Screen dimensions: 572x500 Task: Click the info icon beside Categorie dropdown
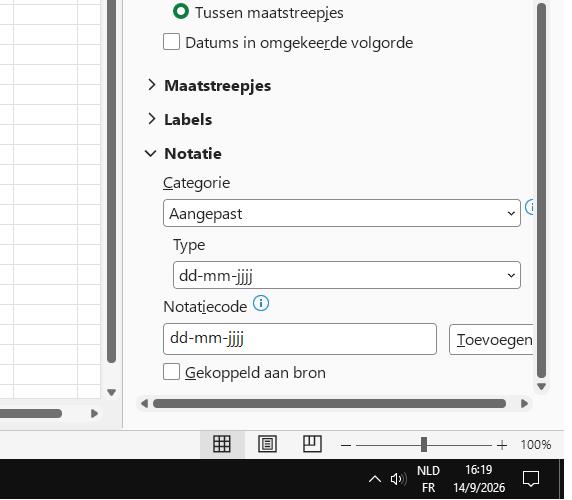click(530, 207)
